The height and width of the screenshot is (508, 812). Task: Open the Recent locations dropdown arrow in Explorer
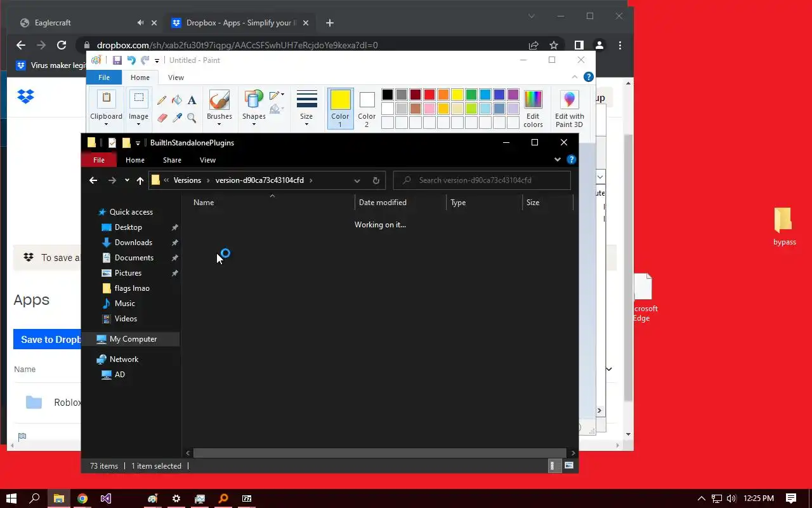point(127,180)
